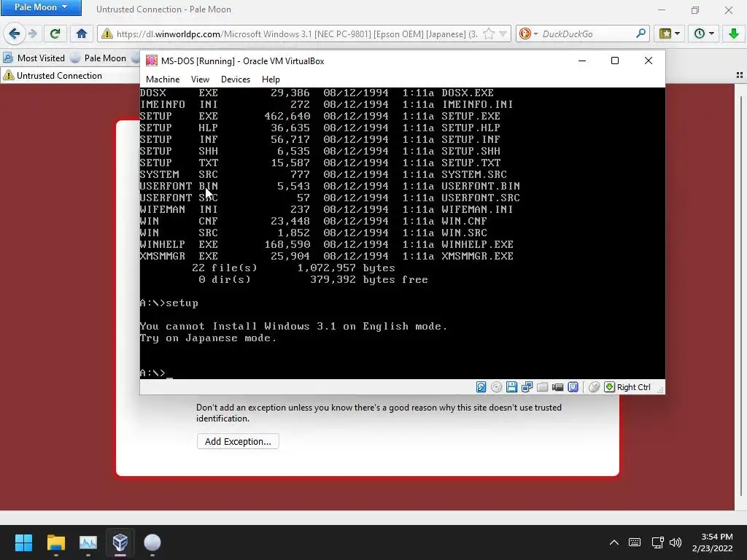Open the View menu in VirtualBox

pos(200,79)
